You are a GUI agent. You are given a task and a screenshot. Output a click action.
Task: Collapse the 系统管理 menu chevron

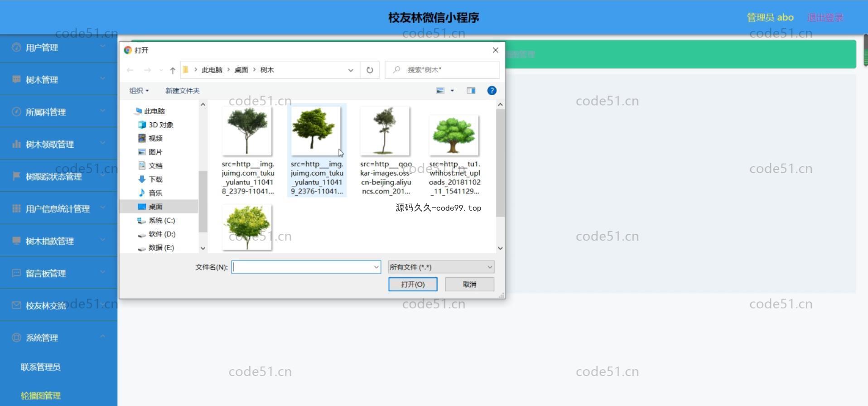pos(103,336)
